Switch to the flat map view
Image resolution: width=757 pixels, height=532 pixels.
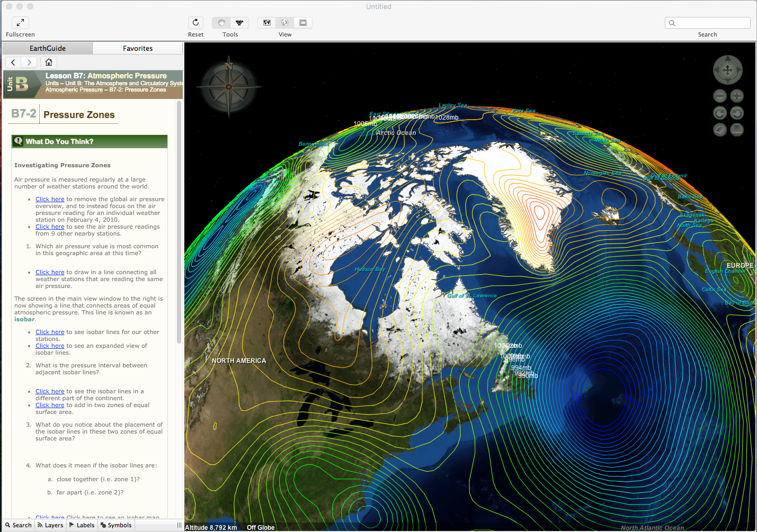pos(266,23)
